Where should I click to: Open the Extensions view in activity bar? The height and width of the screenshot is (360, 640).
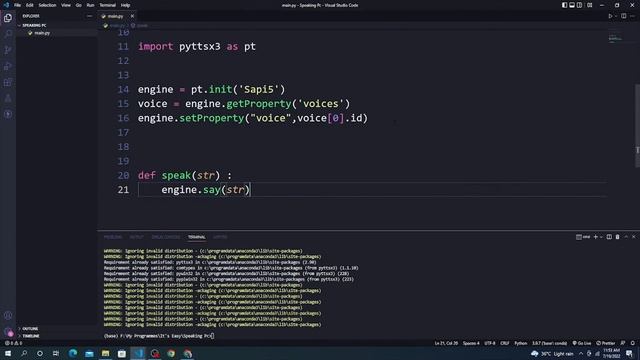(8, 82)
